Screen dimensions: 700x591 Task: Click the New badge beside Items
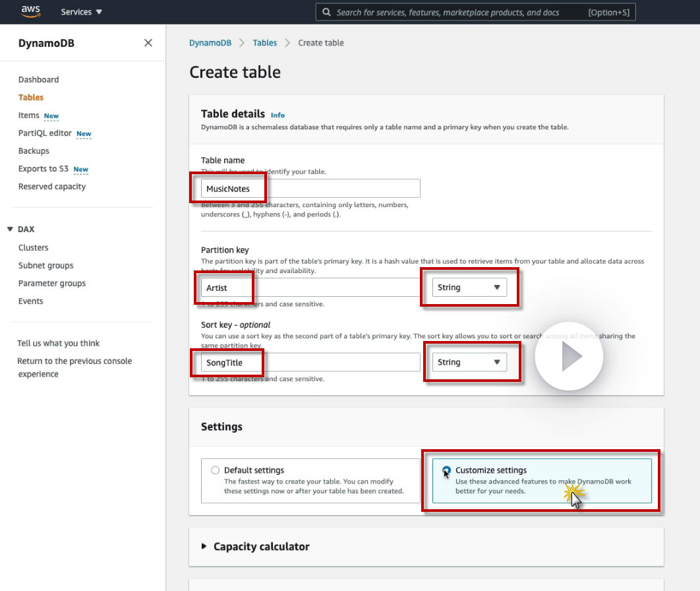coord(51,116)
